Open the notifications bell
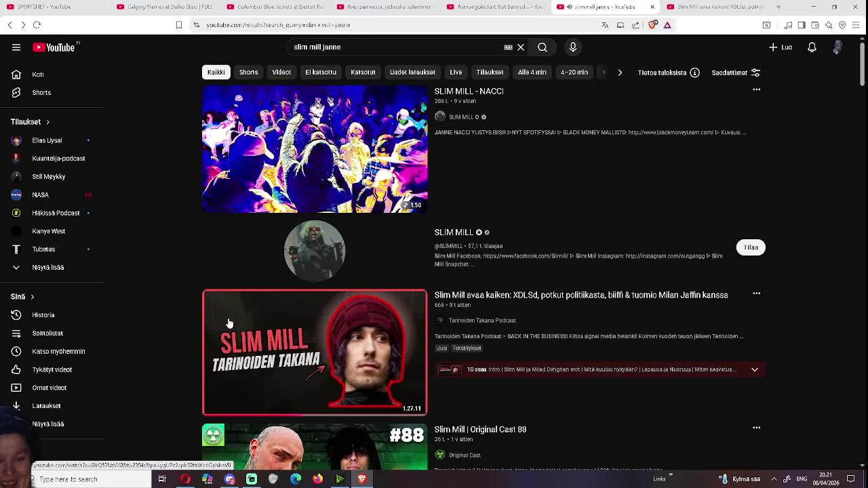Screen dimensions: 868x488 [x=812, y=47]
